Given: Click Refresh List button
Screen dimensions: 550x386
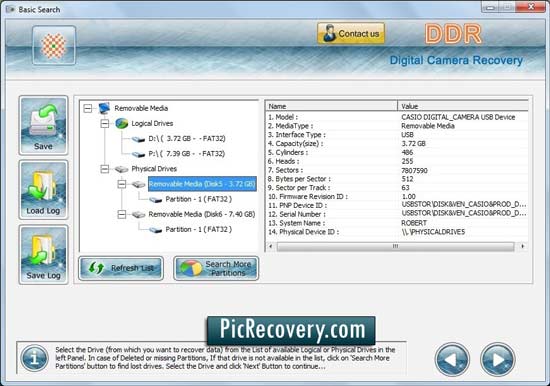Looking at the screenshot, I should pos(121,268).
